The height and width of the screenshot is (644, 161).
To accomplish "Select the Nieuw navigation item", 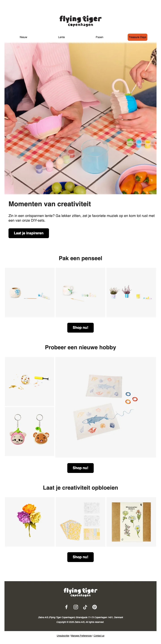I will click(23, 37).
